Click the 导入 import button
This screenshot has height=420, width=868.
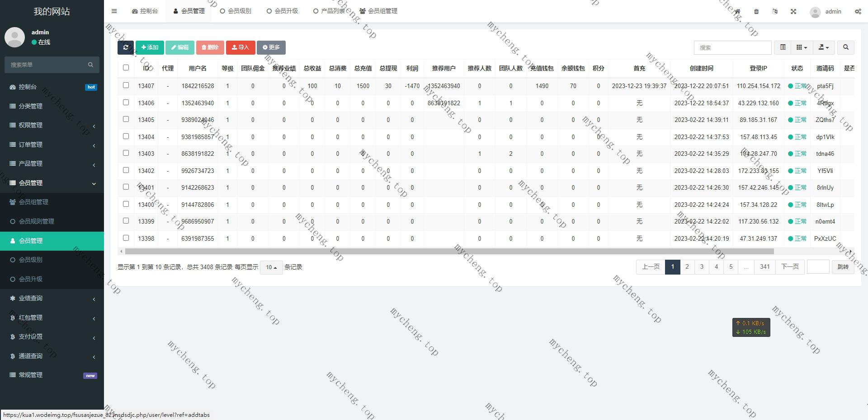pyautogui.click(x=241, y=47)
